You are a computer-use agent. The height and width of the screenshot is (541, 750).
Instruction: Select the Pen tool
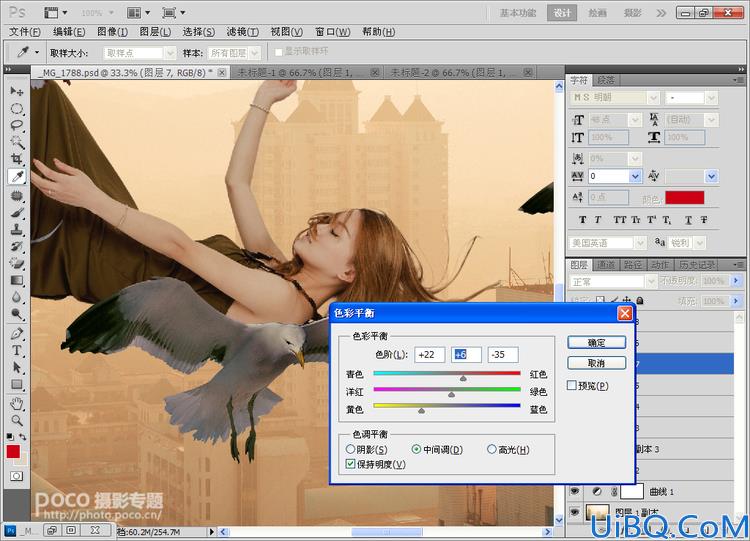17,333
